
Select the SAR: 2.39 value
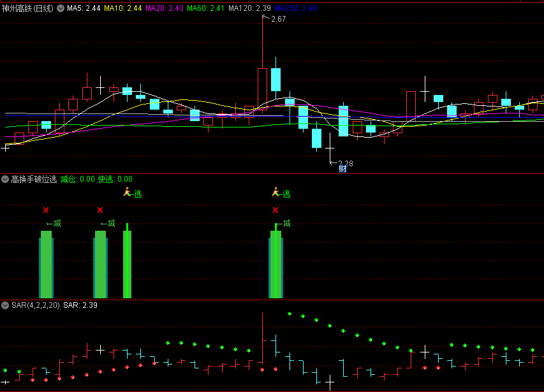80,305
